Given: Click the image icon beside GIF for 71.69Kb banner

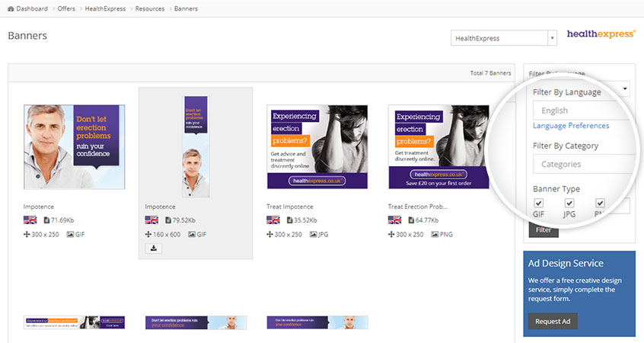Looking at the screenshot, I should tap(70, 234).
